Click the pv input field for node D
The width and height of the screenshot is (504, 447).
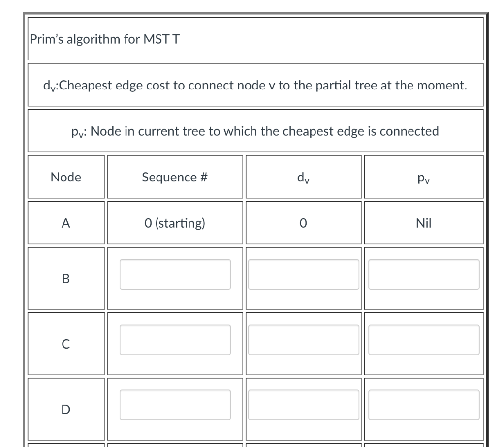422,405
